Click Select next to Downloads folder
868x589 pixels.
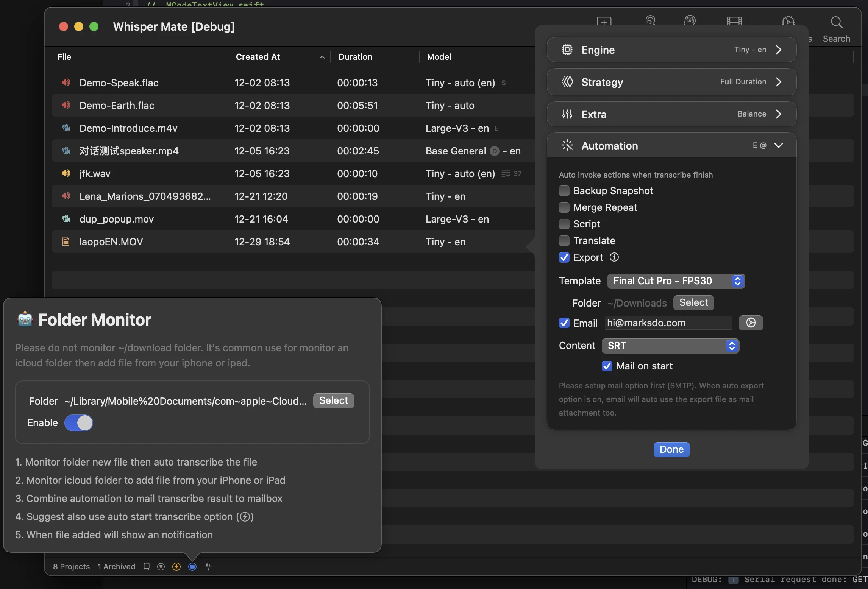(x=693, y=302)
